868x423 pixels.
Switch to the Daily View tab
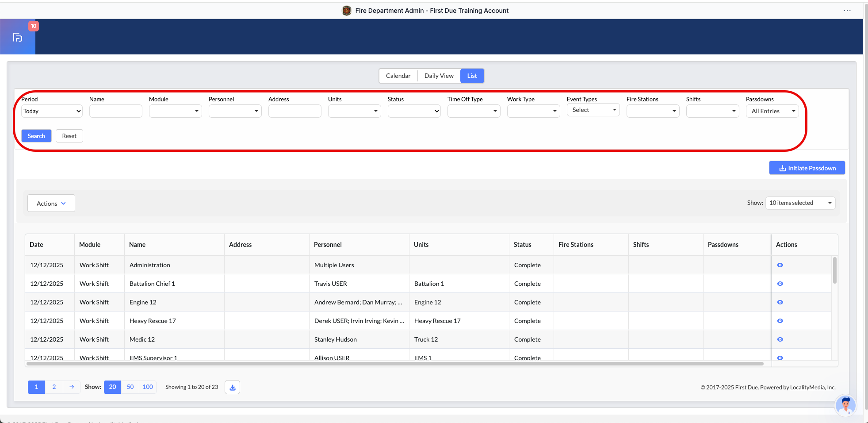click(439, 76)
